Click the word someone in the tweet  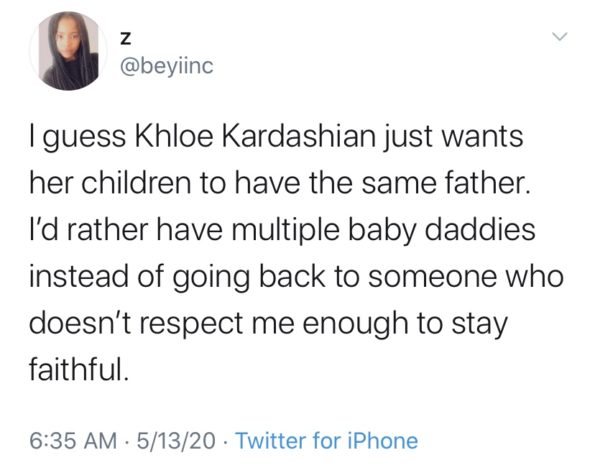coord(433,277)
